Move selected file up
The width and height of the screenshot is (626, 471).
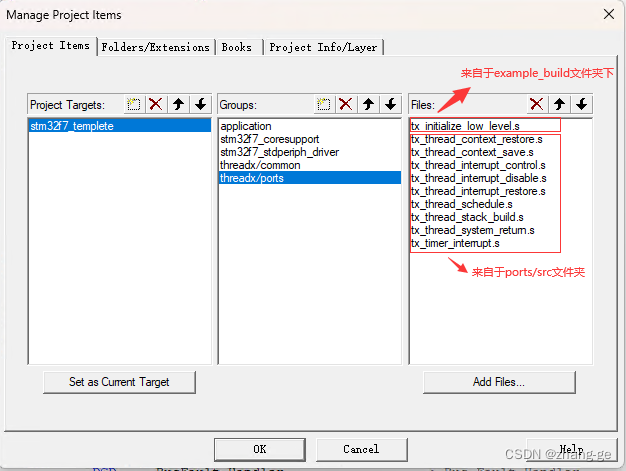pyautogui.click(x=559, y=105)
